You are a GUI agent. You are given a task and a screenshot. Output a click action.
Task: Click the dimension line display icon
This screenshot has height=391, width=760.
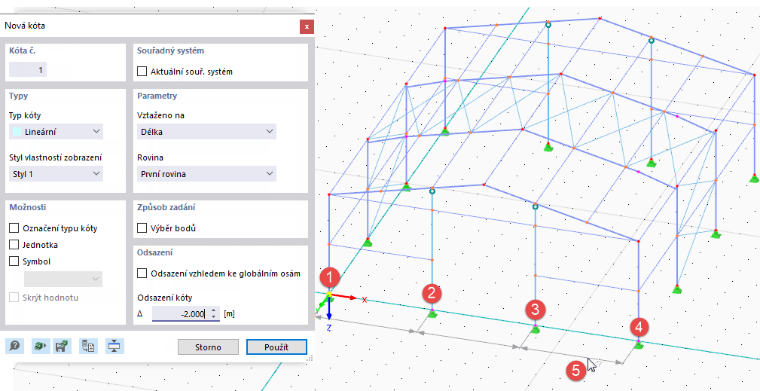pyautogui.click(x=114, y=346)
